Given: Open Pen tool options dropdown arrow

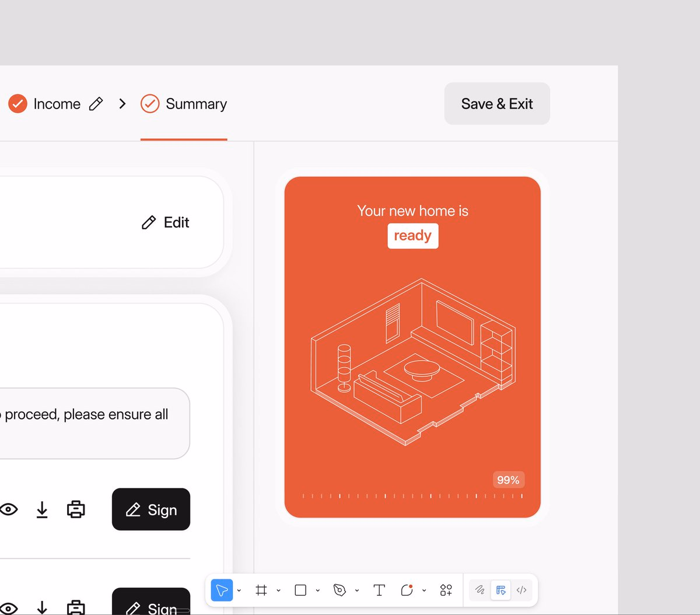Looking at the screenshot, I should 357,590.
